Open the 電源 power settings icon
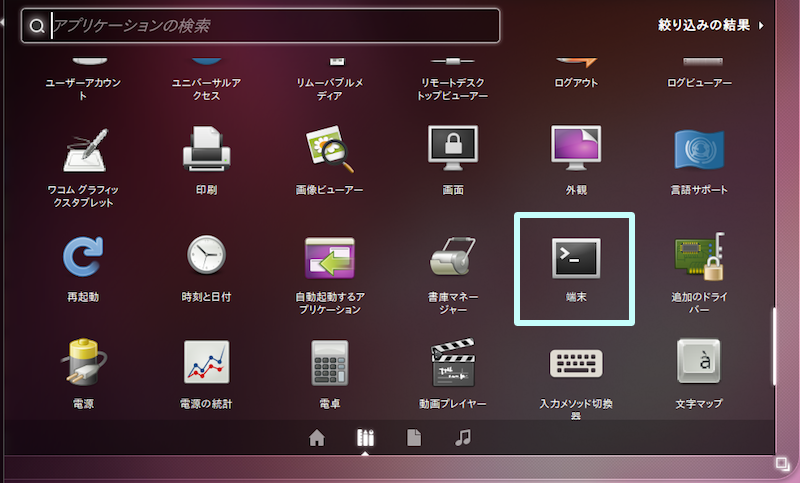Viewport: 800px width, 483px height. 84,362
